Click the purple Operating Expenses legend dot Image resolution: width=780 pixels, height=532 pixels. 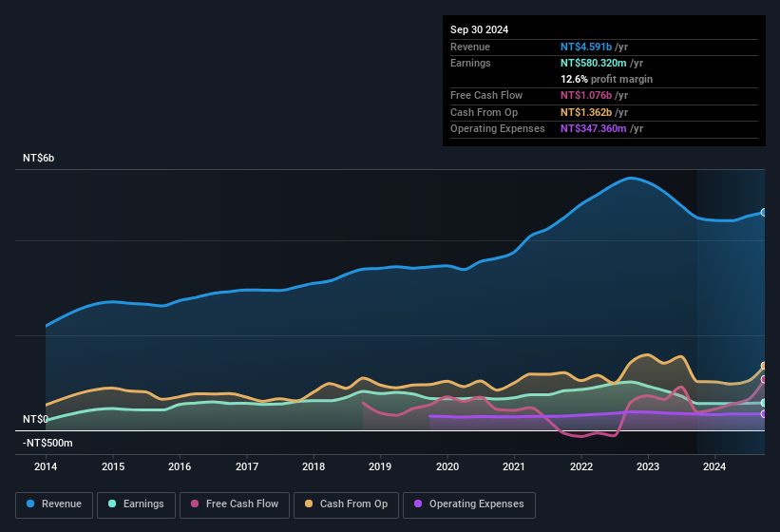coord(419,503)
